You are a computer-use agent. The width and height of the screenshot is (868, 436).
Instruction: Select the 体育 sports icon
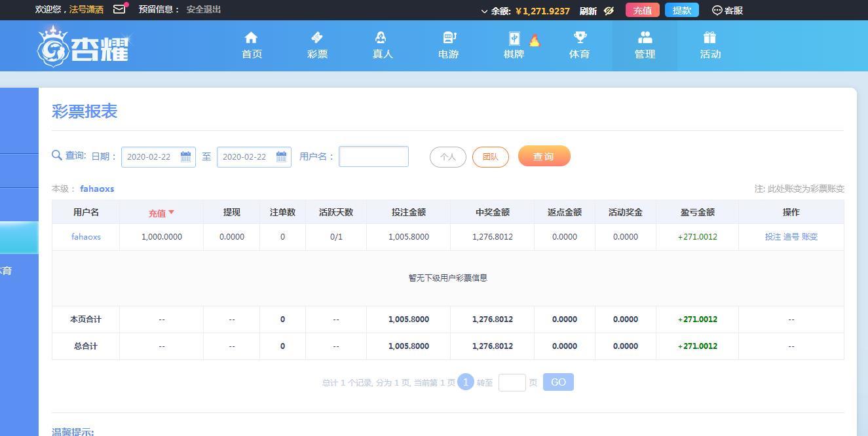(579, 37)
